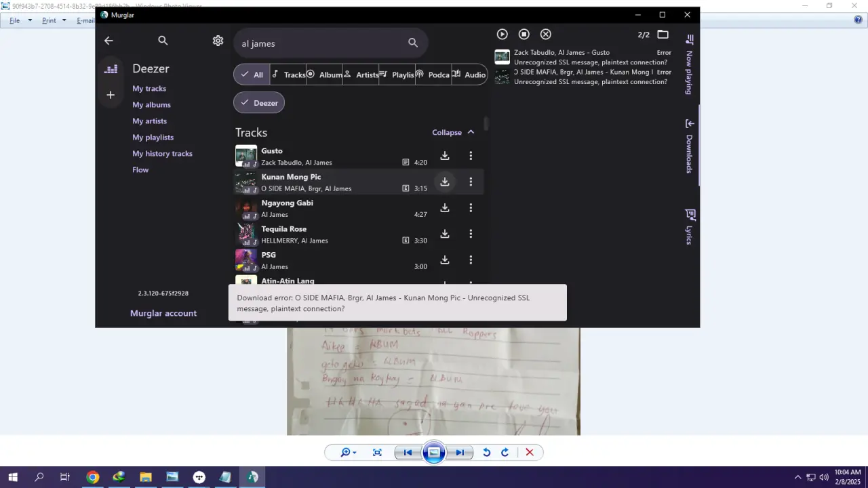This screenshot has width=868, height=488.
Task: Select the Gusto album thumbnail
Action: pyautogui.click(x=246, y=156)
